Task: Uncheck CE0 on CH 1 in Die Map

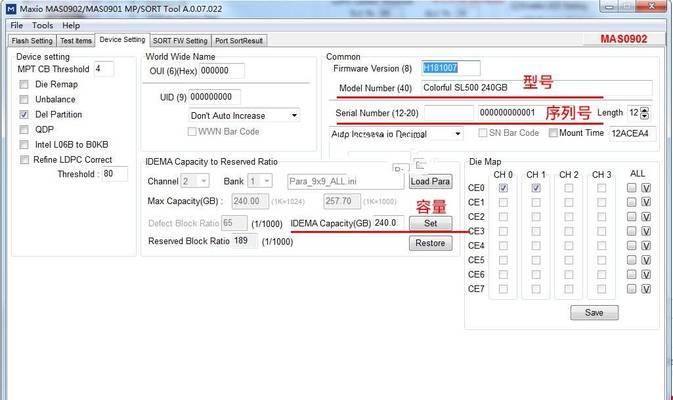Action: (x=536, y=188)
